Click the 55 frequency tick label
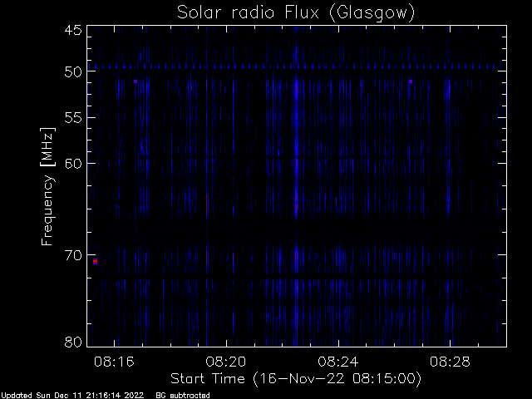532x399 pixels. [73, 118]
